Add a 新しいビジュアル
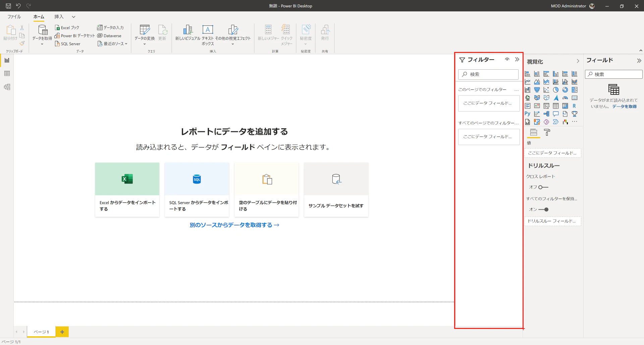 pos(187,33)
